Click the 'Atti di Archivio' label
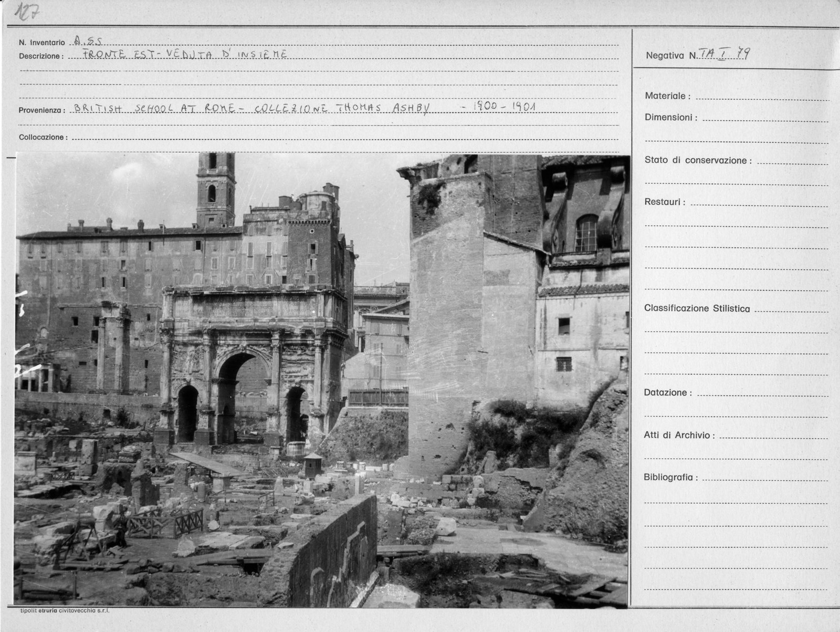Screen dimensions: 840x632 [x=679, y=435]
